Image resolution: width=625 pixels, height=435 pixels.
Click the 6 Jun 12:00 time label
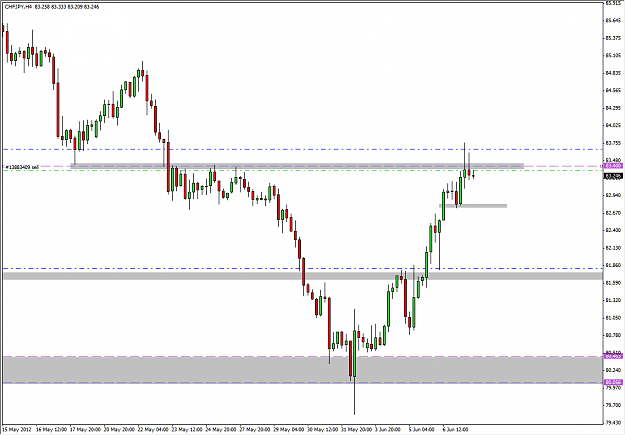456,430
